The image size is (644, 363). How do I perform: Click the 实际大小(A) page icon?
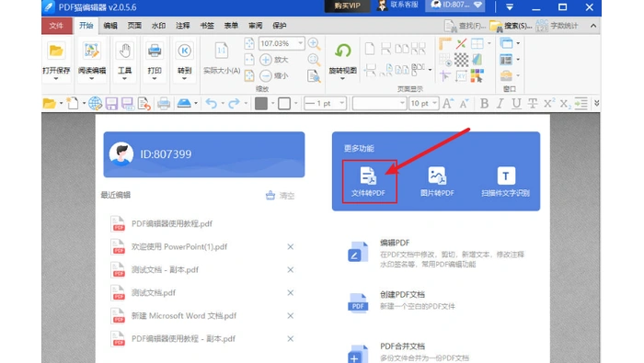(222, 51)
